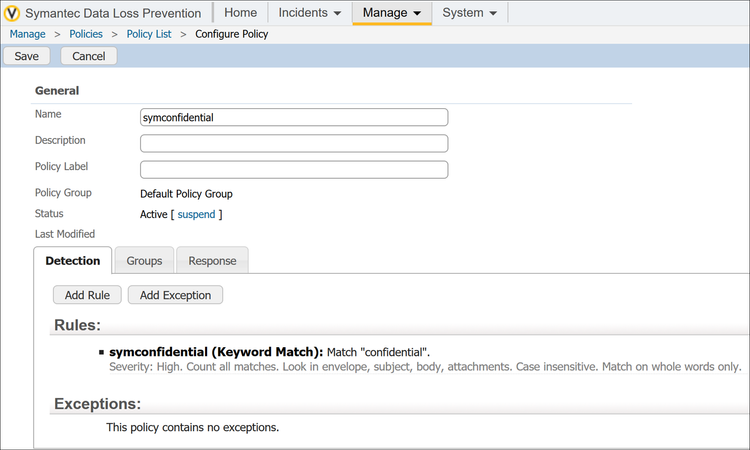Save the policy configuration
The width and height of the screenshot is (750, 450).
click(x=27, y=56)
